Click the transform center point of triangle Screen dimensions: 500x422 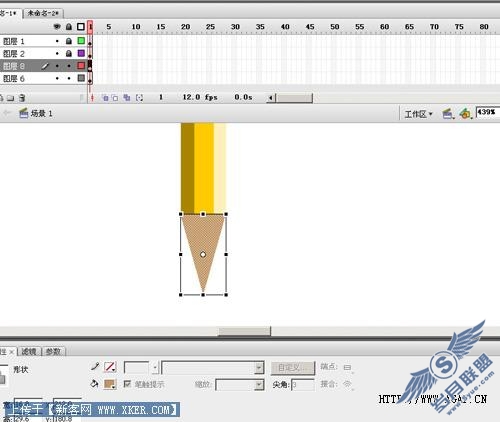[203, 255]
